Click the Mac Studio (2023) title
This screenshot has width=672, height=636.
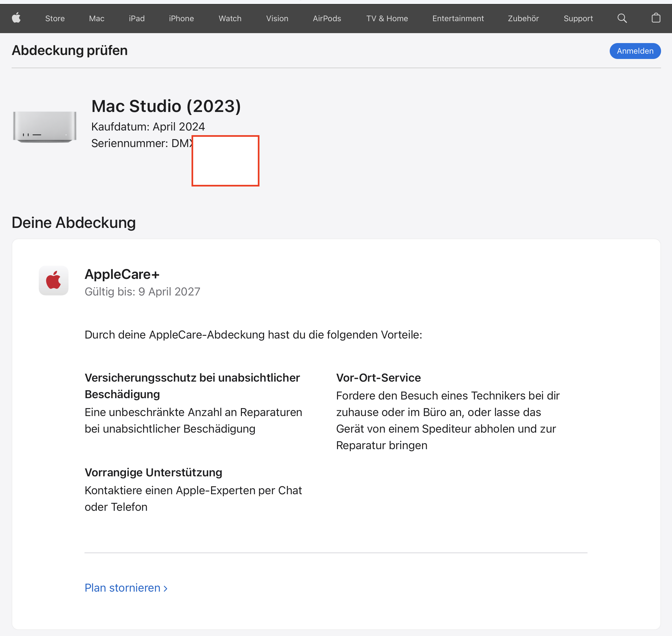(x=166, y=106)
